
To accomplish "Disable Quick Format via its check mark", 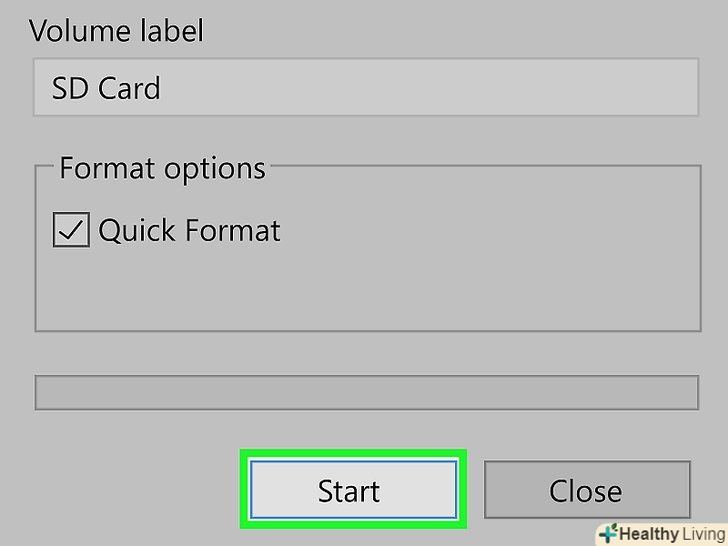I will pyautogui.click(x=71, y=231).
